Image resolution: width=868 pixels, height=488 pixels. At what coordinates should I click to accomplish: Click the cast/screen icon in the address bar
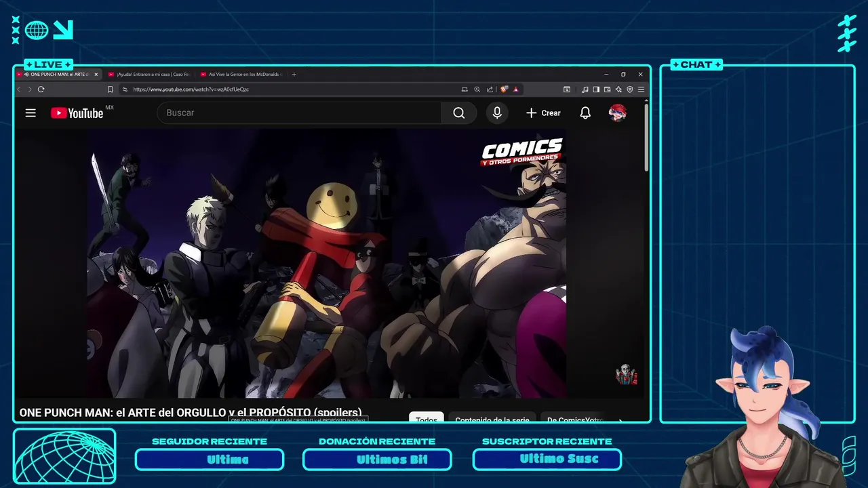click(465, 89)
